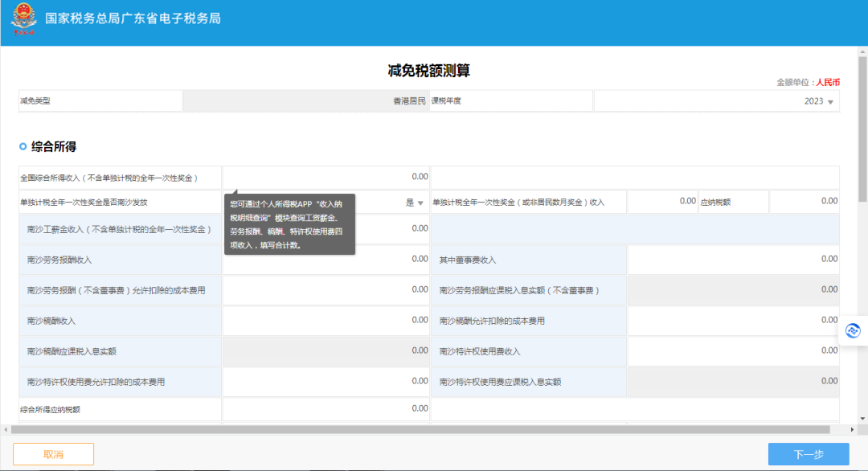
Task: Open the floating customer service assistant icon
Action: tap(853, 331)
